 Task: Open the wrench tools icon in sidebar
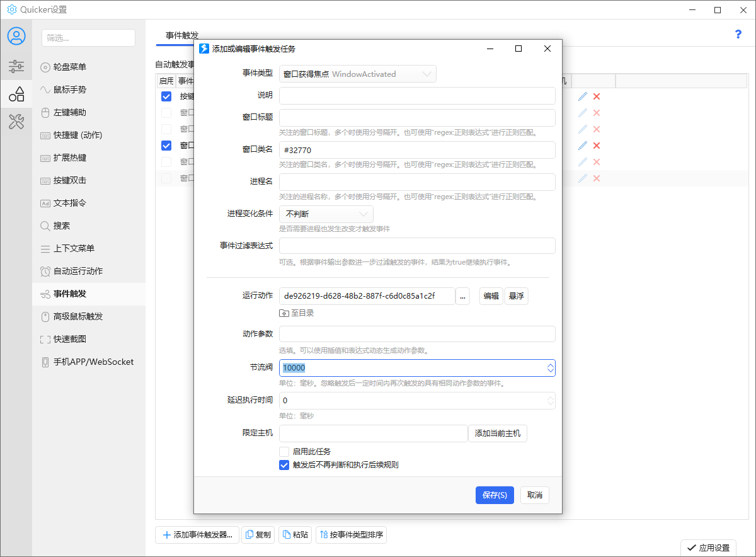[16, 122]
